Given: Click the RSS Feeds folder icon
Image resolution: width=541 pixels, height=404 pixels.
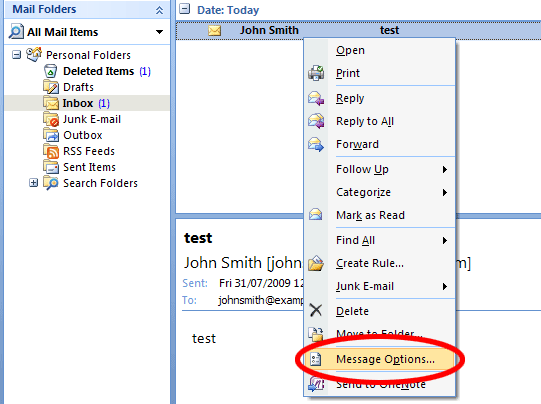Looking at the screenshot, I should pyautogui.click(x=51, y=151).
